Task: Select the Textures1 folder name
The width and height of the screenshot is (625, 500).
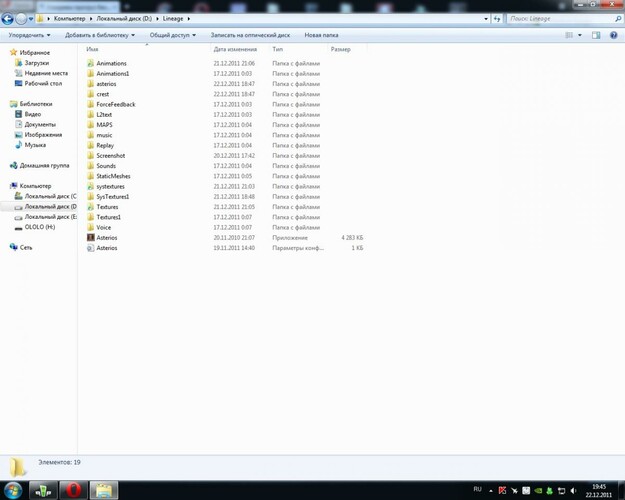Action: (x=108, y=217)
